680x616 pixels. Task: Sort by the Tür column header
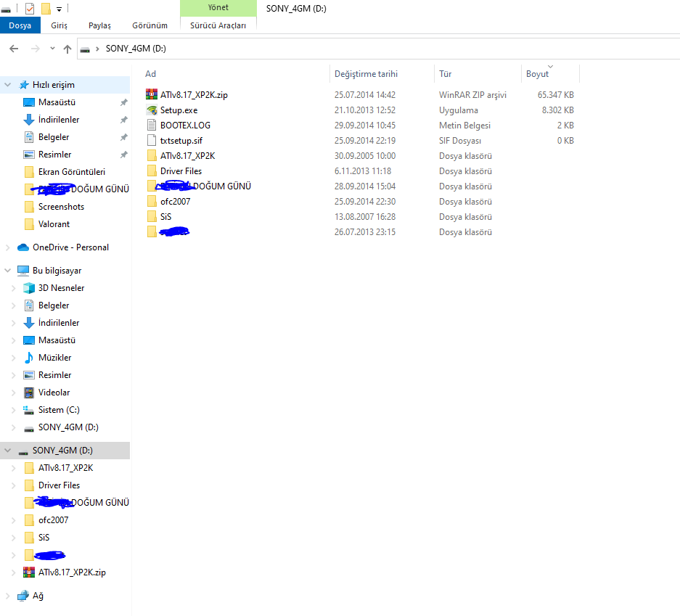[x=446, y=74]
